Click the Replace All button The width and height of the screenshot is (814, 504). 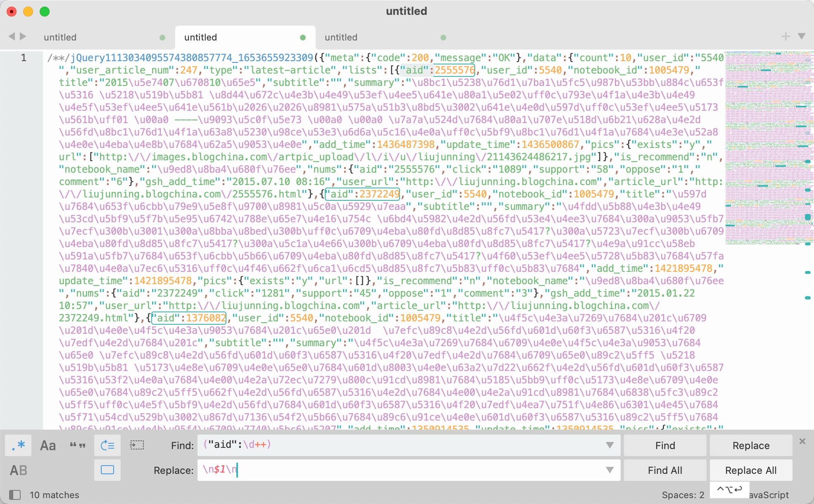click(751, 470)
